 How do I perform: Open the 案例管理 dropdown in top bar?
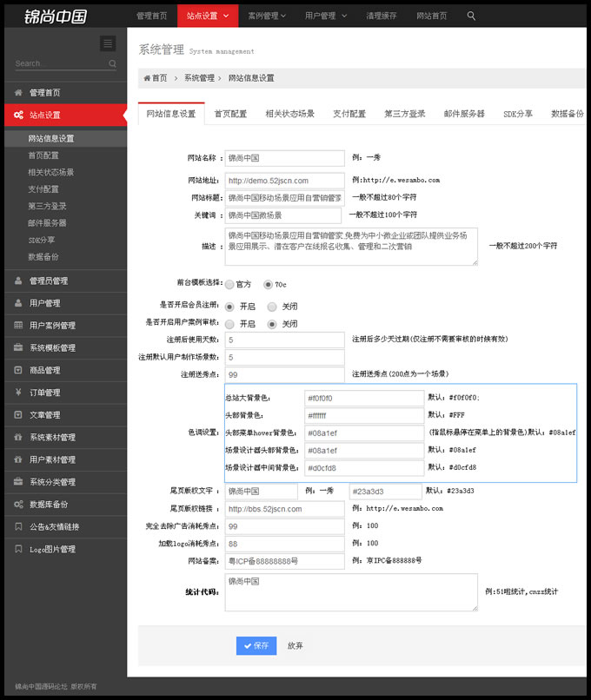pos(268,16)
